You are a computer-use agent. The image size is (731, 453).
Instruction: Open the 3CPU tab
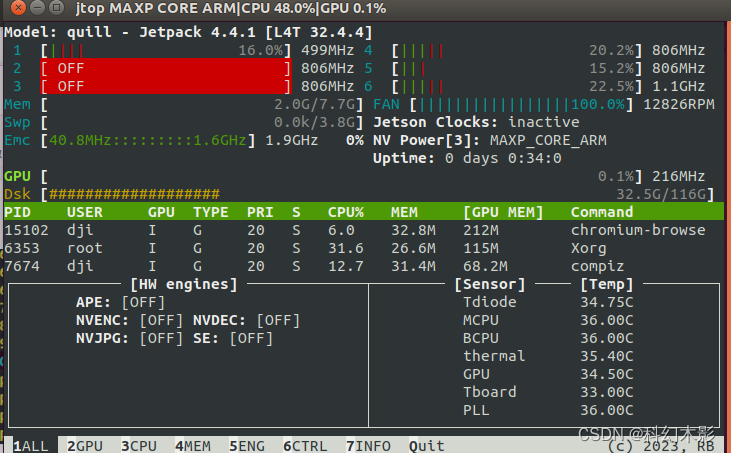(139, 446)
